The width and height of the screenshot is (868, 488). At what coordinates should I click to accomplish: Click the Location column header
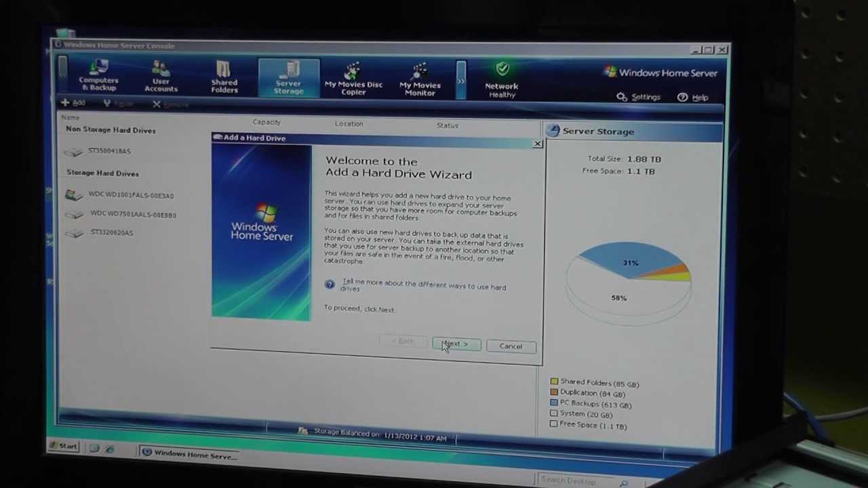coord(349,123)
